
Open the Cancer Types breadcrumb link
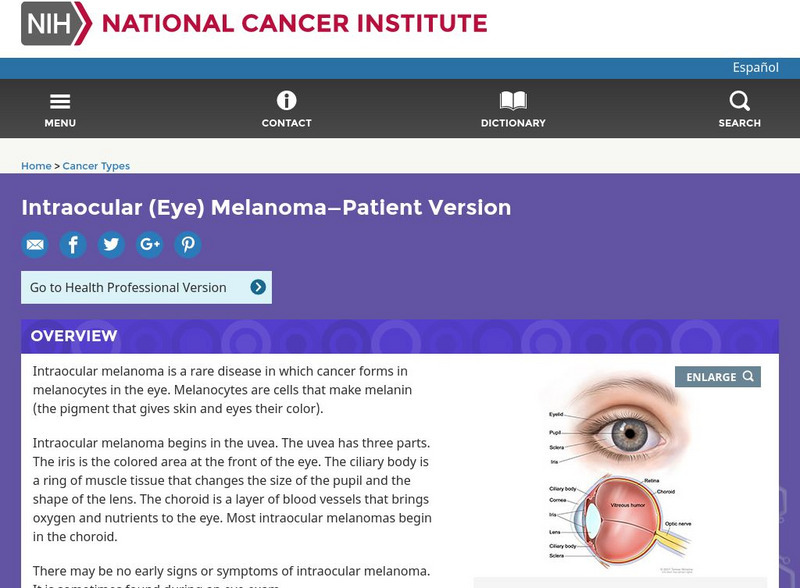[96, 165]
